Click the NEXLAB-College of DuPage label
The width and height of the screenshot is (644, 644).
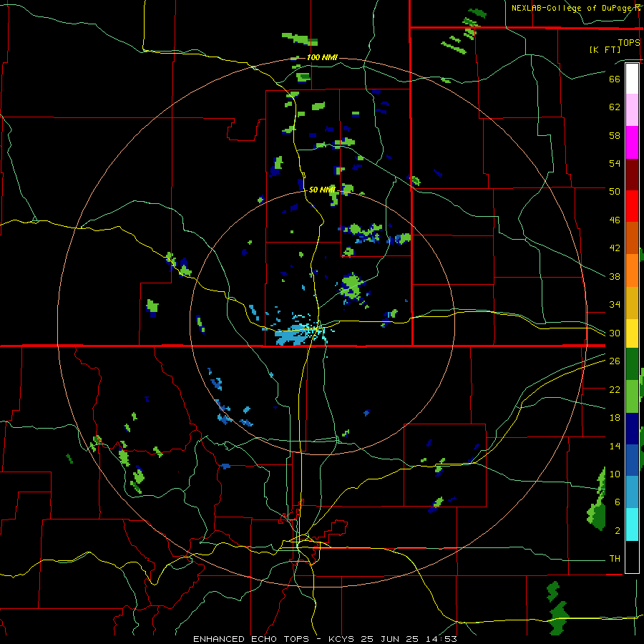point(576,8)
